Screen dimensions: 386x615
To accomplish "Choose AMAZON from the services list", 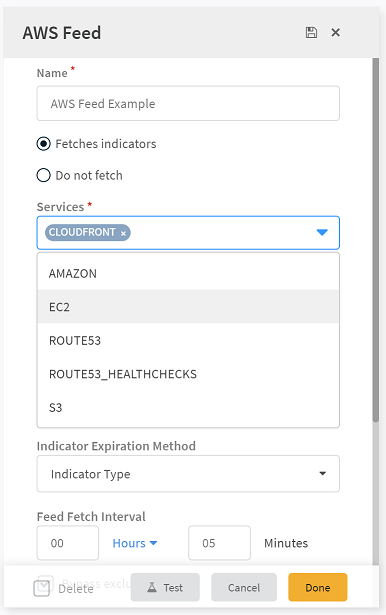I will click(x=188, y=273).
